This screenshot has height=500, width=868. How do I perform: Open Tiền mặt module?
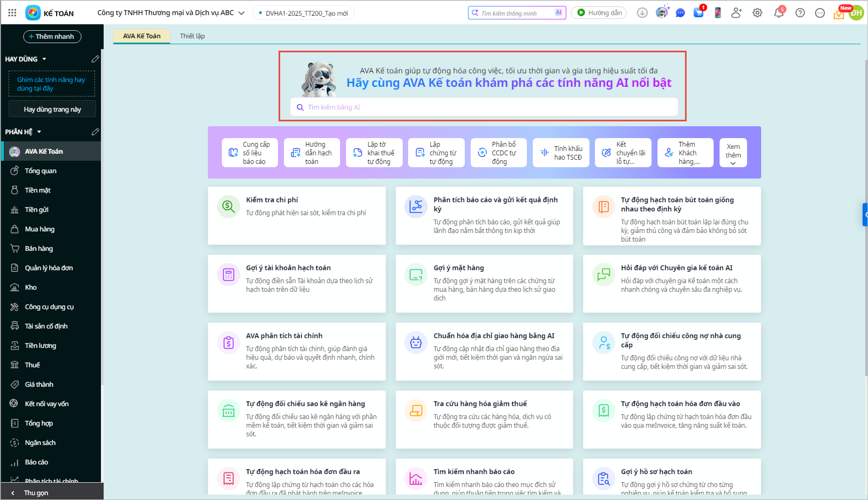click(x=51, y=190)
